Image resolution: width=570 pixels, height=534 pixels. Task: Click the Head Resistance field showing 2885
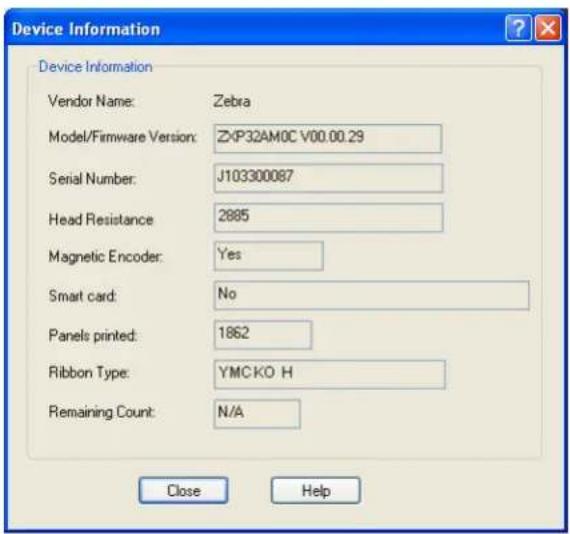(x=328, y=217)
